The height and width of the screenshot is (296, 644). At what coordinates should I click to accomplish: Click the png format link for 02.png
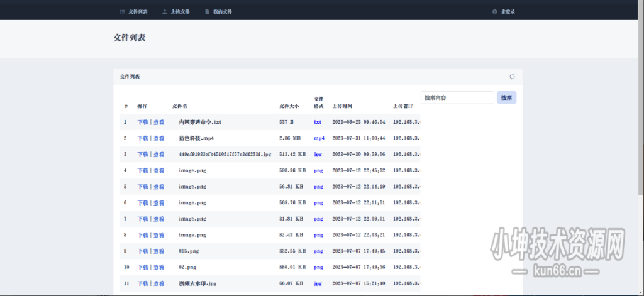(x=318, y=267)
